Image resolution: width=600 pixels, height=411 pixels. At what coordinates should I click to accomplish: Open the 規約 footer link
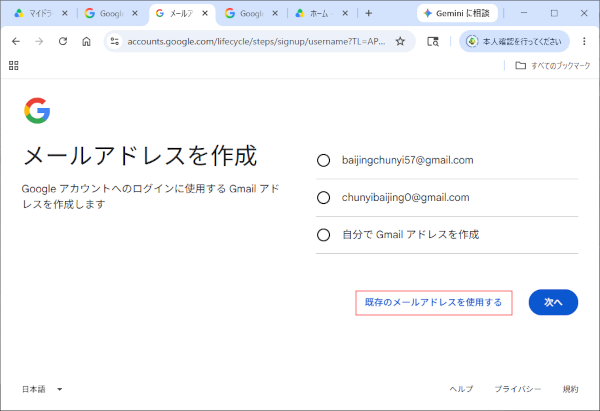pos(570,389)
